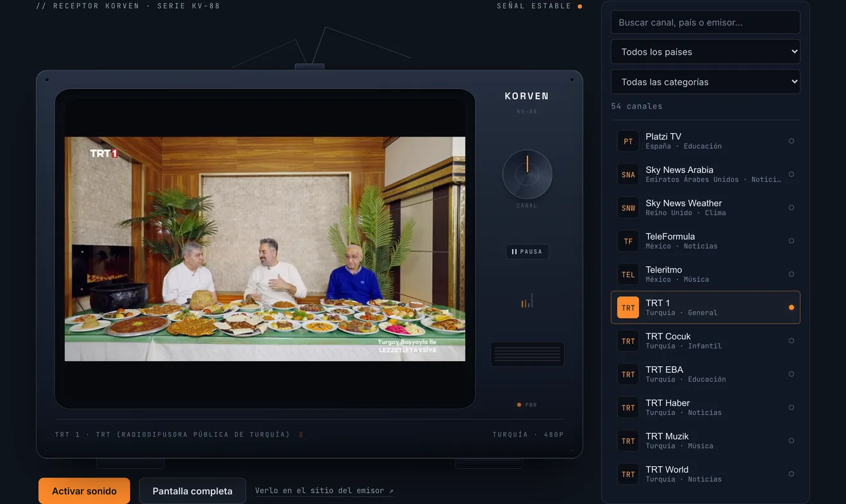Screen dimensions: 846x504
Task: Select the TRT World status dot
Action: pyautogui.click(x=792, y=474)
